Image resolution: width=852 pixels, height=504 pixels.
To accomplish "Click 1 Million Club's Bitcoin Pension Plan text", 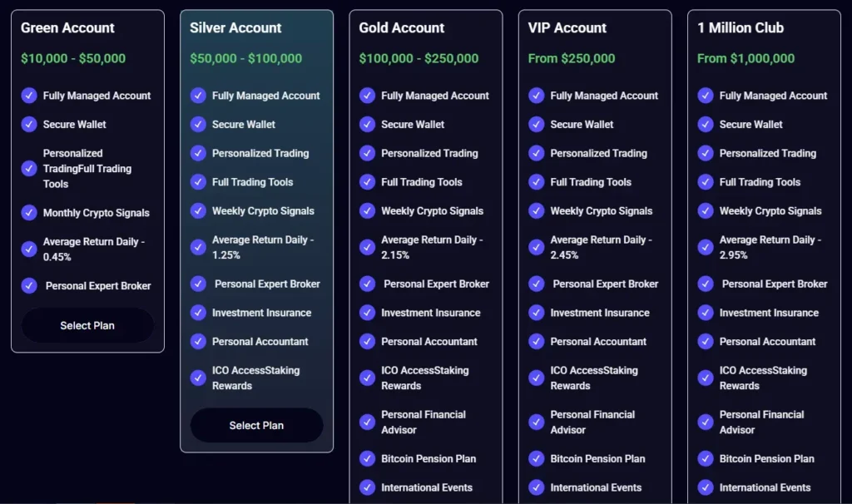I will pos(766,458).
